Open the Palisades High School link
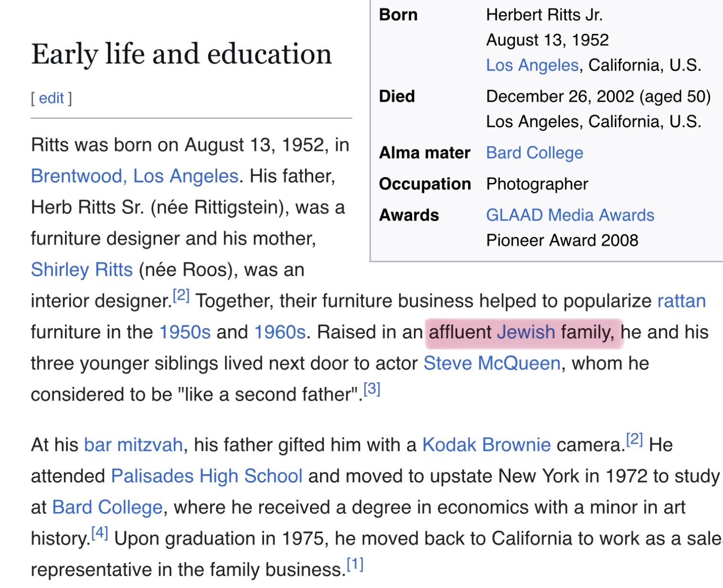 pos(206,476)
